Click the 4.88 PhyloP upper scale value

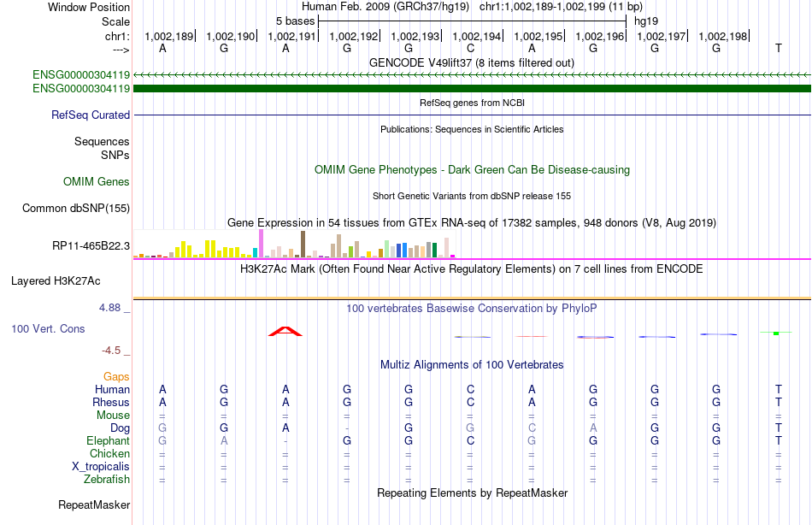(x=109, y=308)
